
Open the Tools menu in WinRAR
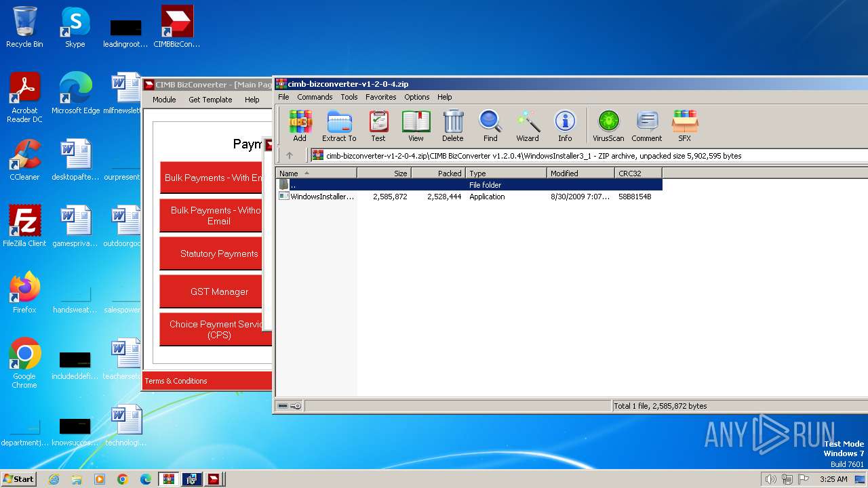point(349,97)
